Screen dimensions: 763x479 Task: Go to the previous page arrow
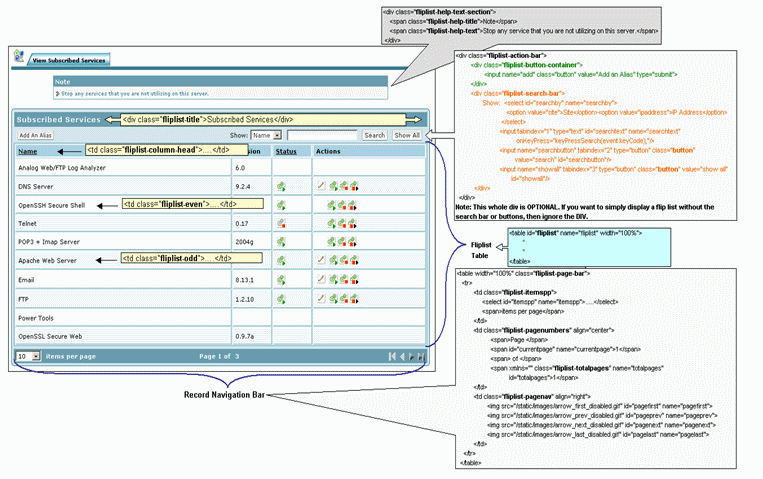coord(402,356)
